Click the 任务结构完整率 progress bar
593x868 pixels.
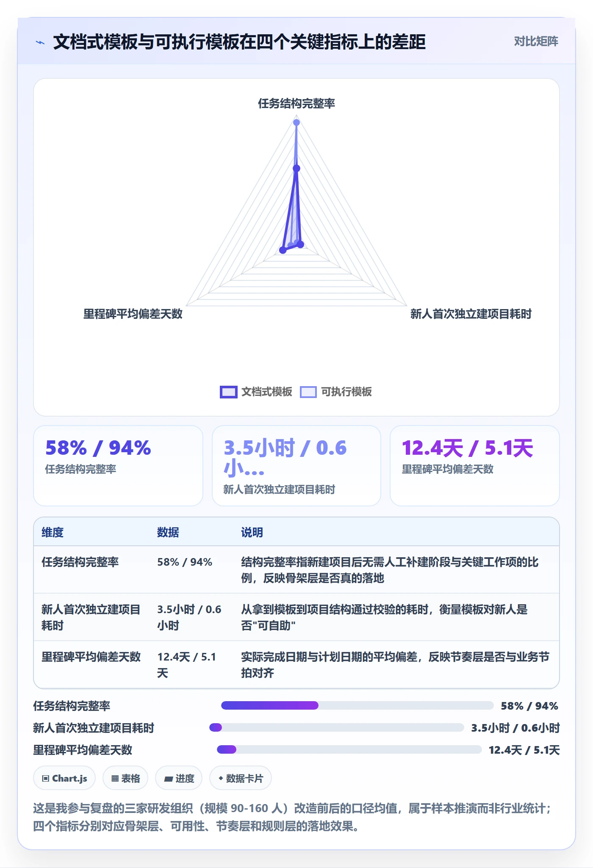coord(357,705)
